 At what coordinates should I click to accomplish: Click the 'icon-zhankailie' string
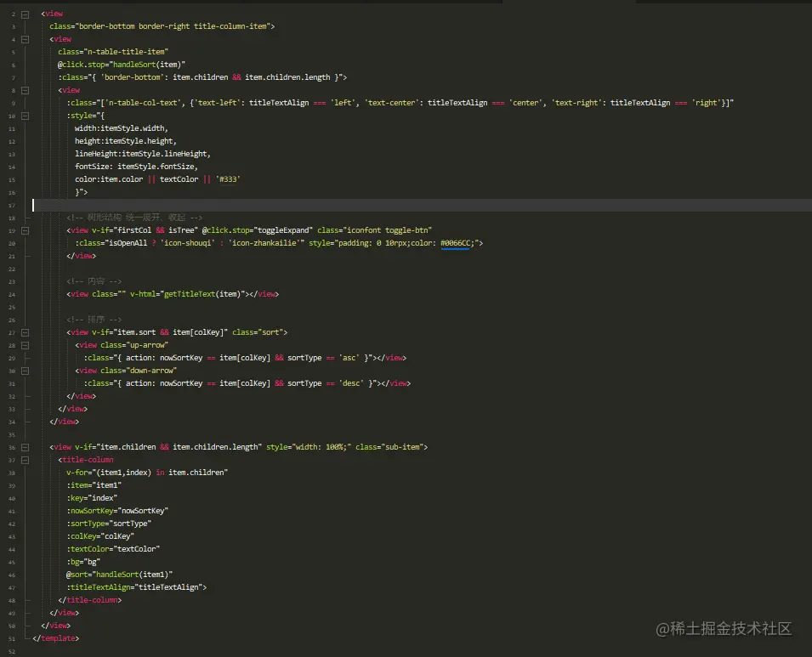click(264, 243)
